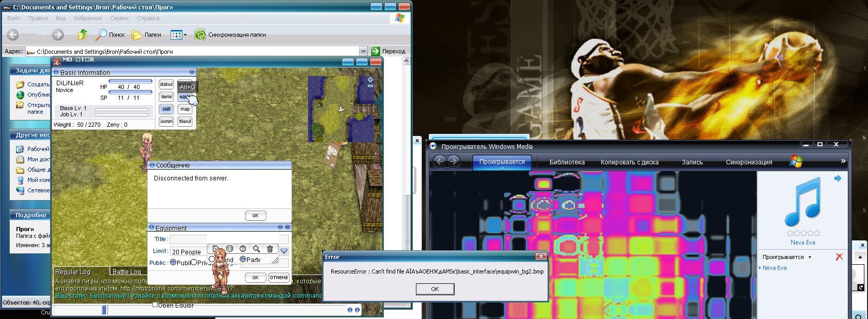
Task: Click the Explorer Back arrow icon
Action: 13,35
